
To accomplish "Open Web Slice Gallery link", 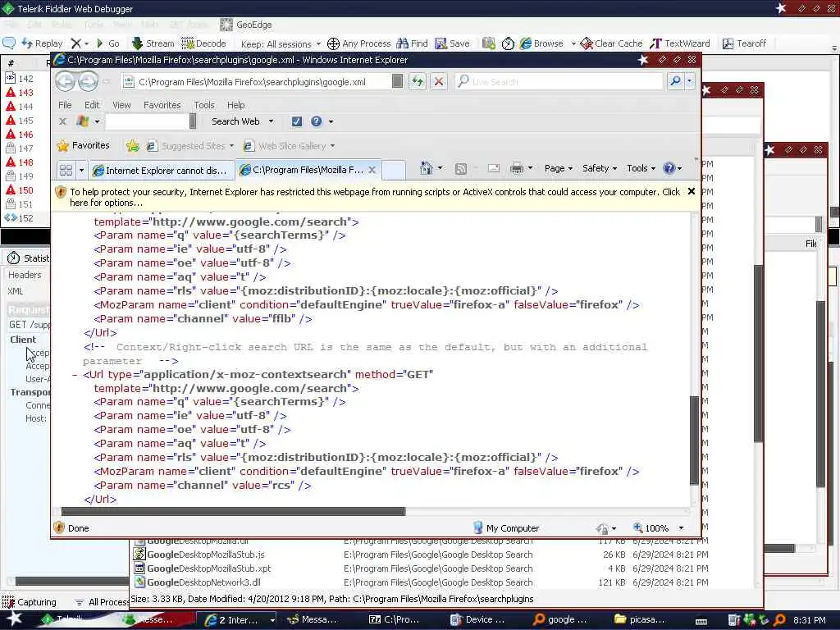I will [290, 146].
